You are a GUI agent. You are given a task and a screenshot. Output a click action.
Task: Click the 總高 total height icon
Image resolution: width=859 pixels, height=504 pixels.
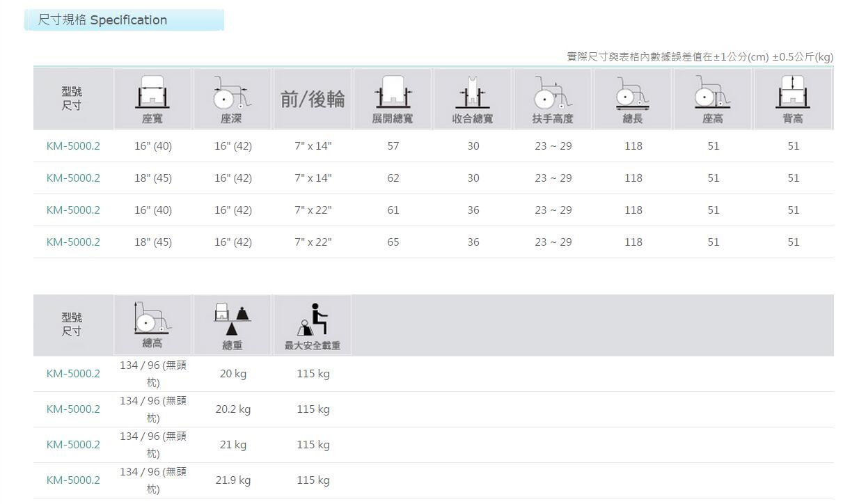[152, 320]
